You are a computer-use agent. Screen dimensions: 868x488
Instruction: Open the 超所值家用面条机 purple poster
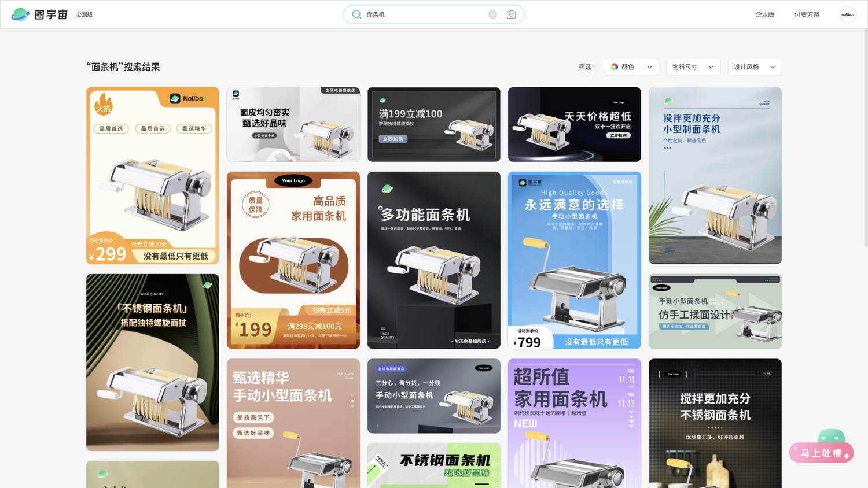pyautogui.click(x=575, y=423)
